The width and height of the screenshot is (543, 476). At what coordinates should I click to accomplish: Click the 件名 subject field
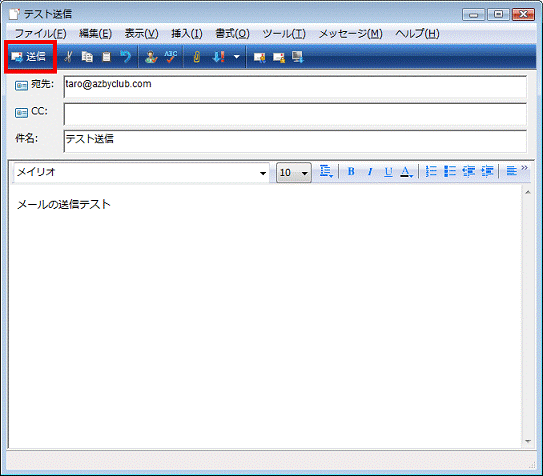pyautogui.click(x=295, y=141)
